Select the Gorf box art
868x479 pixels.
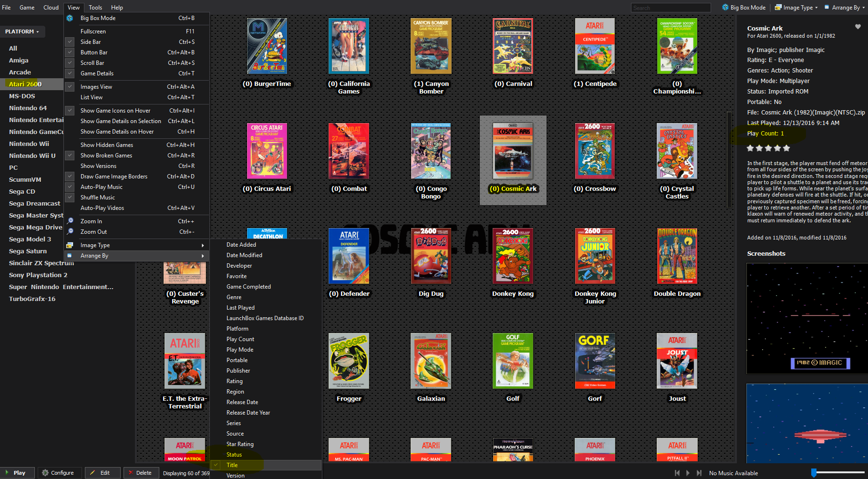[595, 361]
